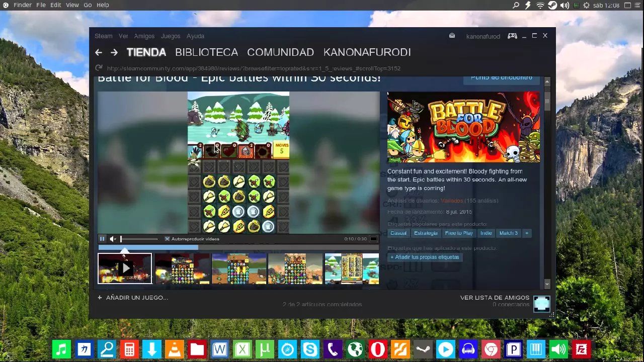Open the red file manager folder in dock
Image resolution: width=644 pixels, height=362 pixels.
[x=197, y=349]
